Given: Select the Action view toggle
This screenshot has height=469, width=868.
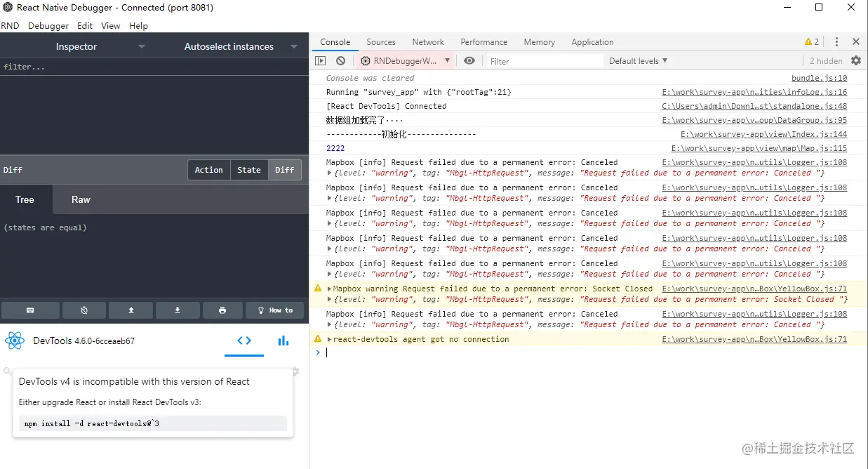Looking at the screenshot, I should point(208,170).
